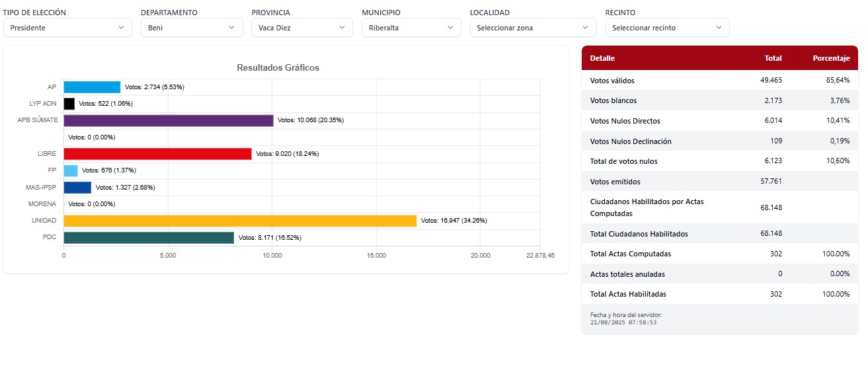Click the red LIBRE bar
This screenshot has height=366, width=868.
pos(157,154)
